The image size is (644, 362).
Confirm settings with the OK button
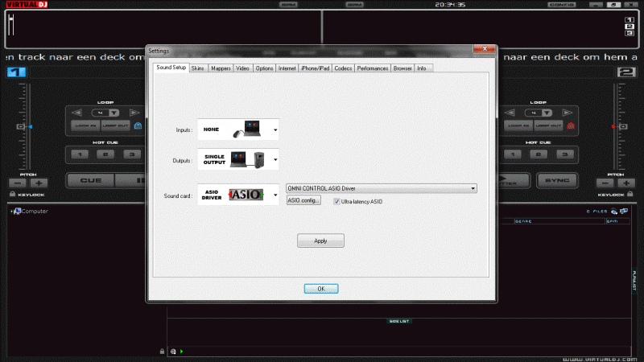(x=321, y=289)
